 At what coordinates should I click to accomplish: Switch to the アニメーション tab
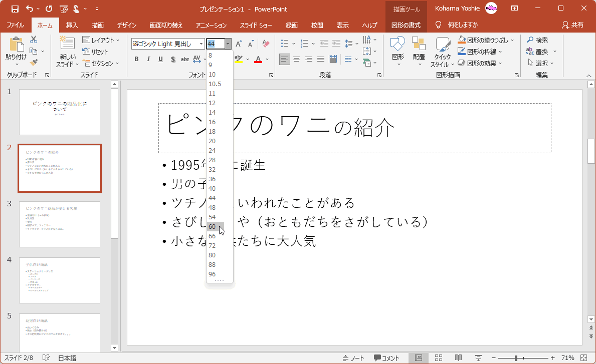pyautogui.click(x=211, y=25)
